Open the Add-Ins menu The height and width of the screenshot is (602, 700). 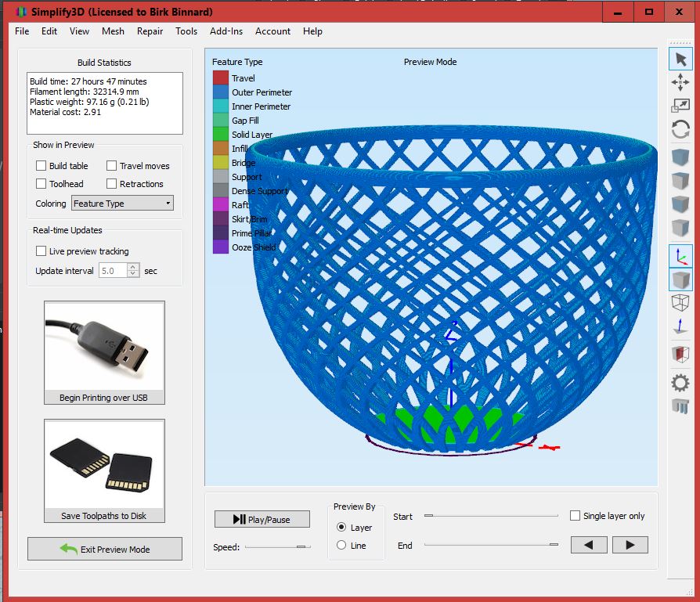coord(226,31)
